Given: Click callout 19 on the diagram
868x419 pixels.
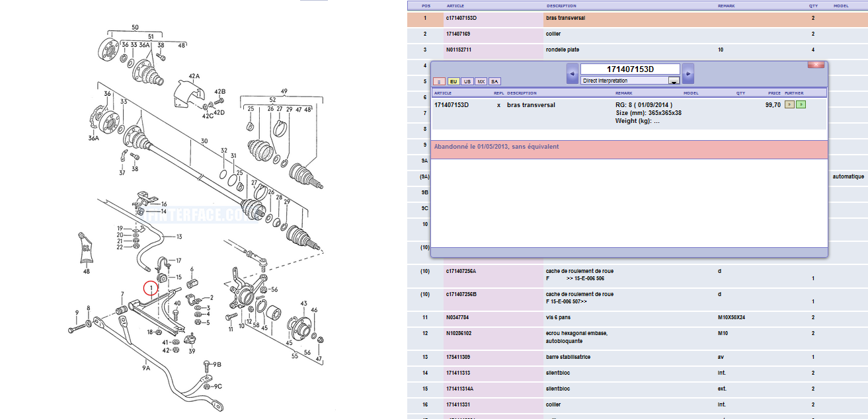Looking at the screenshot, I should pos(120,229).
